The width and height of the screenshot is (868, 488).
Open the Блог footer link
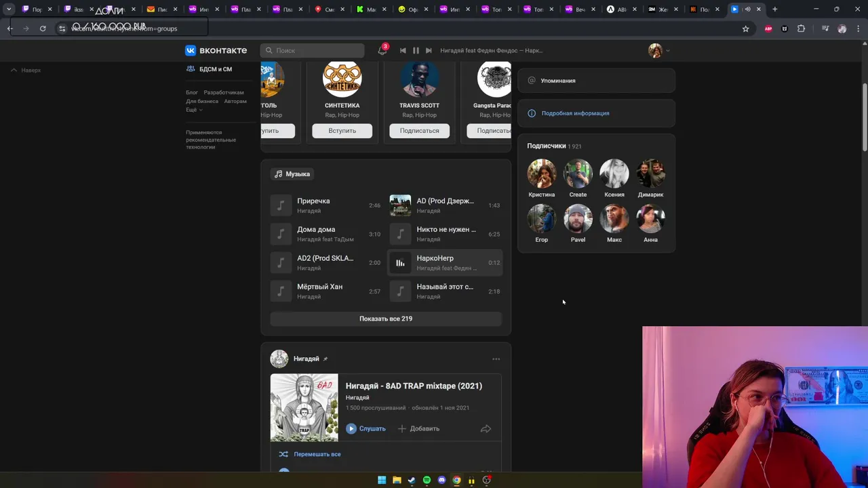click(x=192, y=92)
